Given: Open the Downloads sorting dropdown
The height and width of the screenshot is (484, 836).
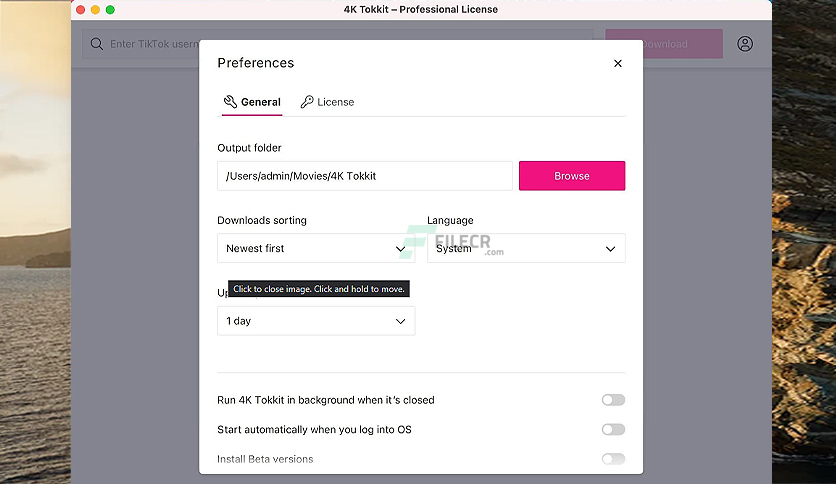Looking at the screenshot, I should tap(316, 248).
